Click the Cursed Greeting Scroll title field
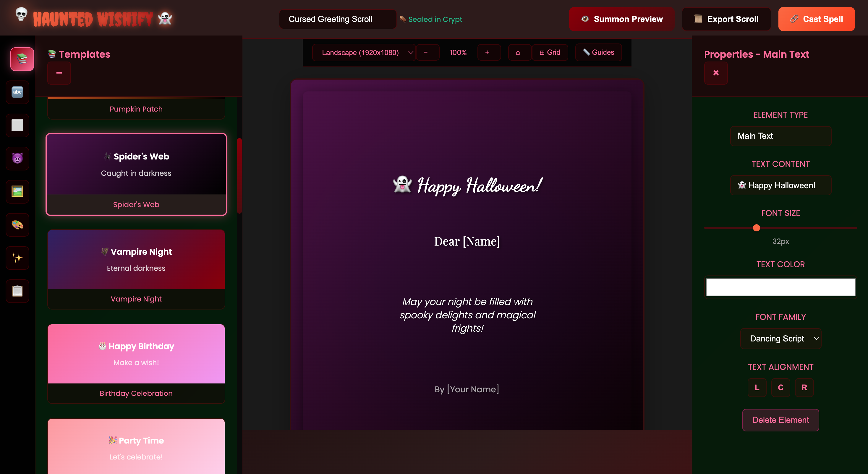 pyautogui.click(x=337, y=19)
